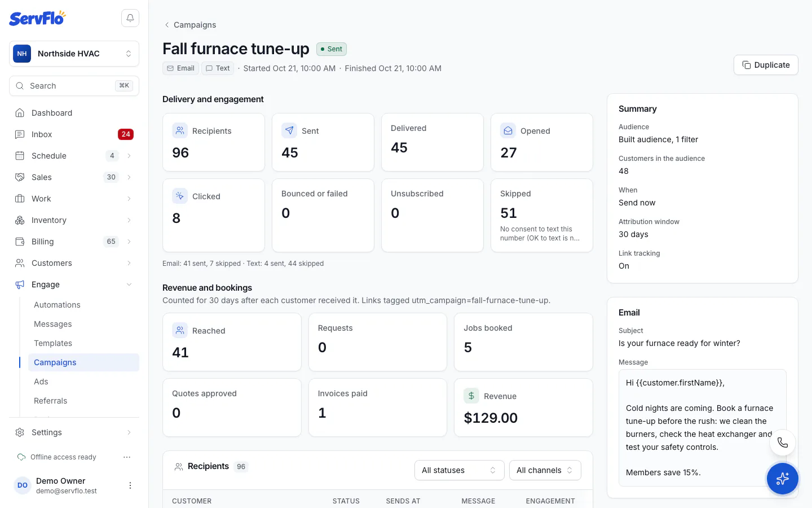Select the Campaigns sidebar item

point(83,362)
